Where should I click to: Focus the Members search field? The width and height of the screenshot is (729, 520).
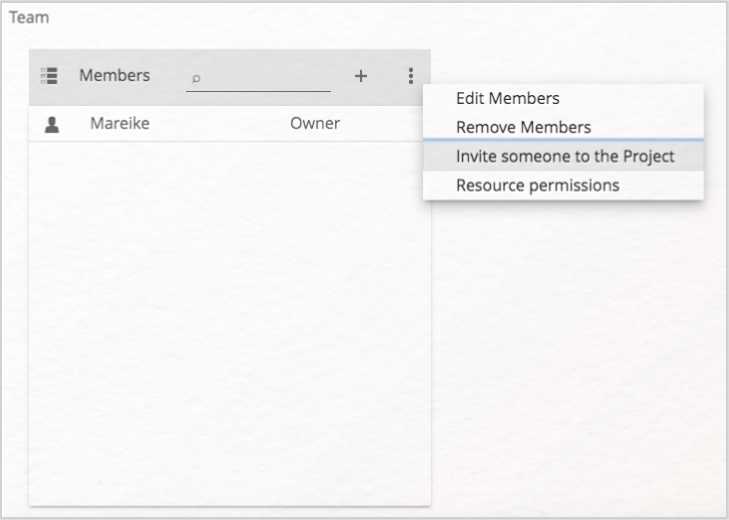[258, 78]
